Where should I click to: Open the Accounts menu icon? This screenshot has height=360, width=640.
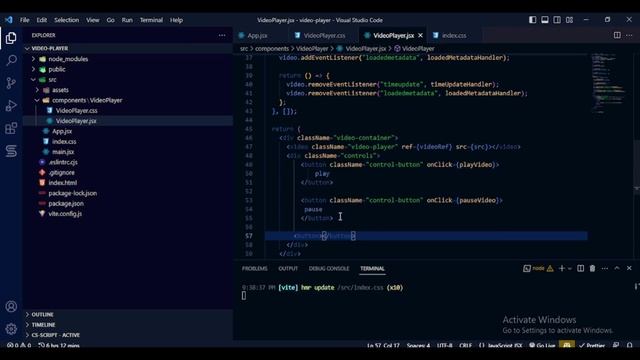coord(11,307)
